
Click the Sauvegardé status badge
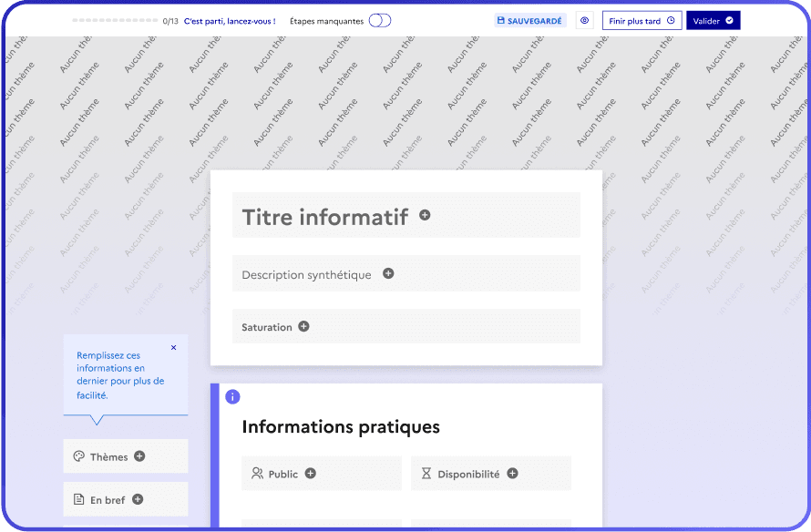pos(530,20)
